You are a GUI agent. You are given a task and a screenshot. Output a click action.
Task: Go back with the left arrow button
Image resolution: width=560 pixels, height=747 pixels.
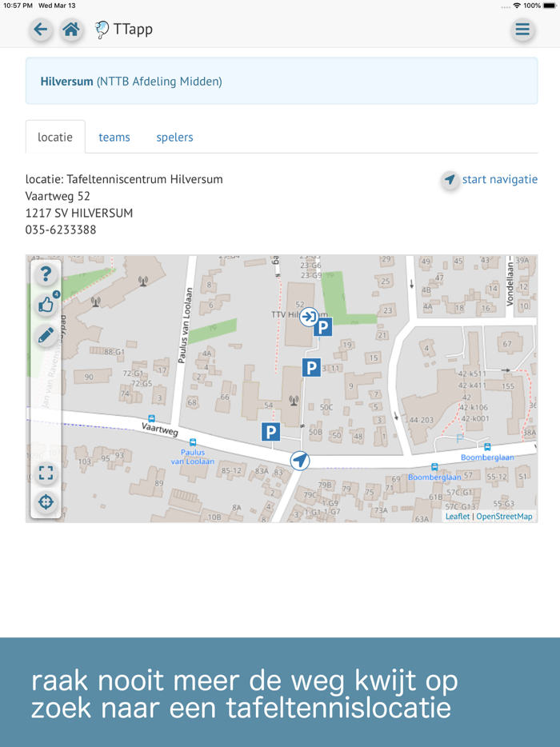pyautogui.click(x=41, y=30)
